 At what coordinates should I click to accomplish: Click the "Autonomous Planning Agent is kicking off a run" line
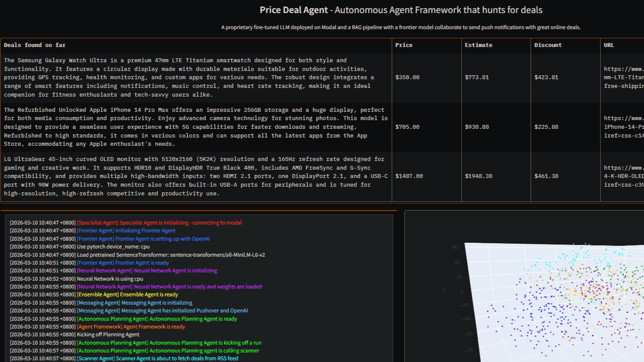click(x=135, y=343)
